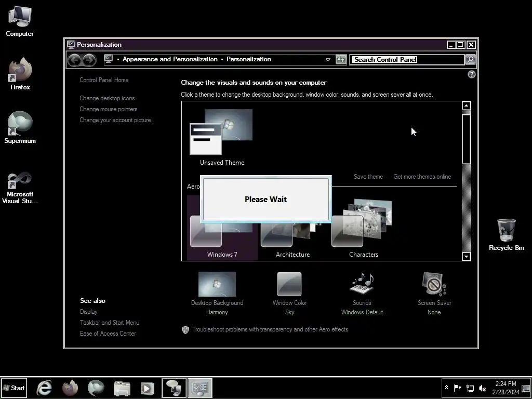Open Firefox from the taskbar
The width and height of the screenshot is (532, 399).
pos(70,388)
